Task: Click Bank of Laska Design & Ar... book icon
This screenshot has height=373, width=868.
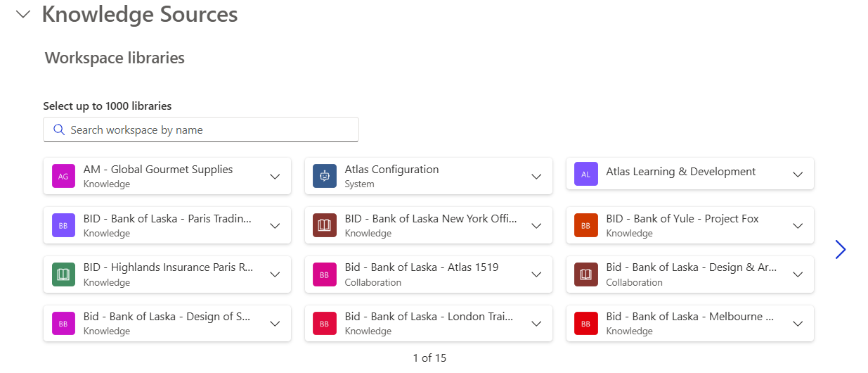Action: click(586, 274)
